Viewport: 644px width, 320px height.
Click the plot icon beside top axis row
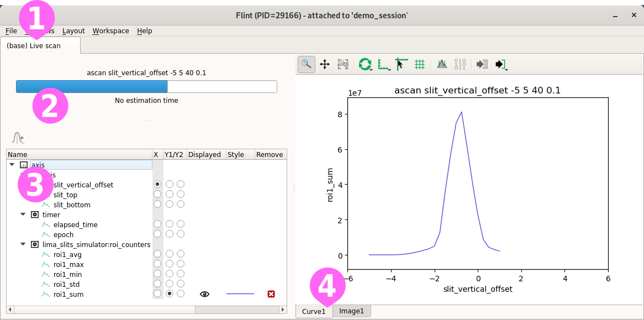pyautogui.click(x=24, y=165)
